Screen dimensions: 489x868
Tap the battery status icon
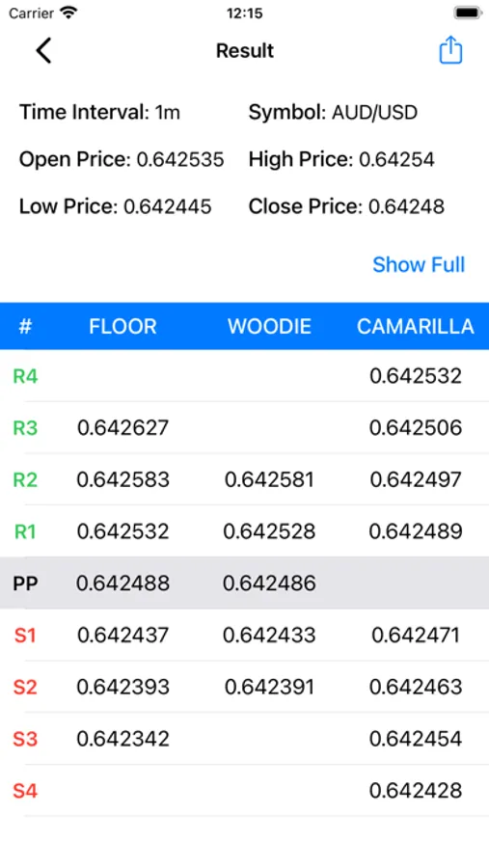468,13
